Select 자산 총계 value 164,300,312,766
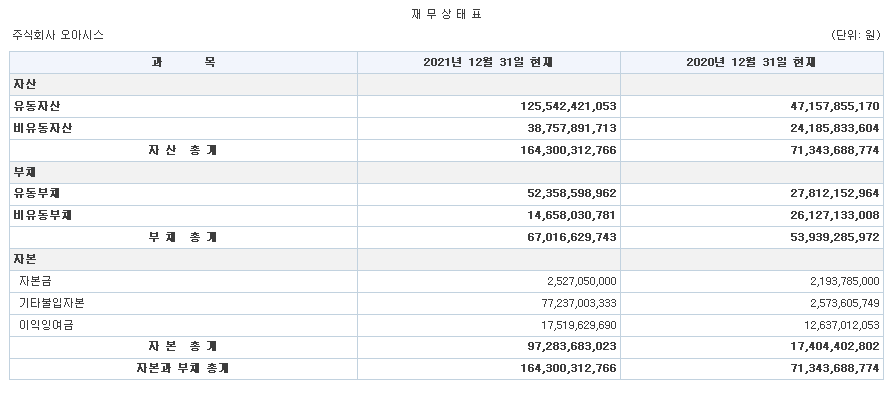This screenshot has width=892, height=402. (568, 151)
